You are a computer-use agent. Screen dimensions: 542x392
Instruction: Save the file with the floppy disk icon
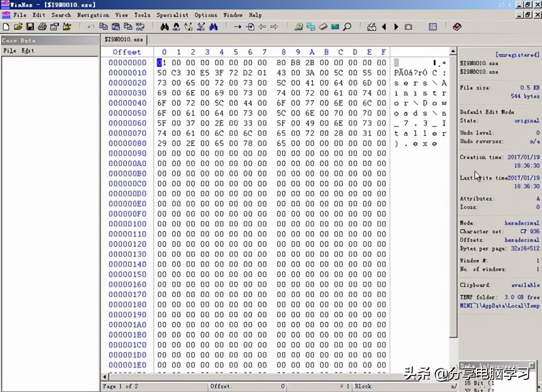pos(30,27)
